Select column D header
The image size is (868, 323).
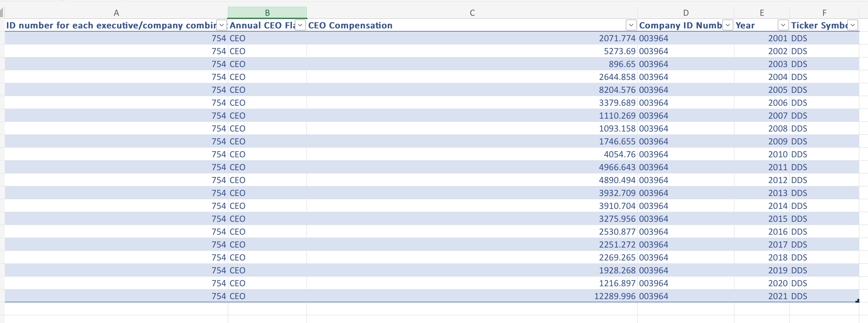(686, 13)
